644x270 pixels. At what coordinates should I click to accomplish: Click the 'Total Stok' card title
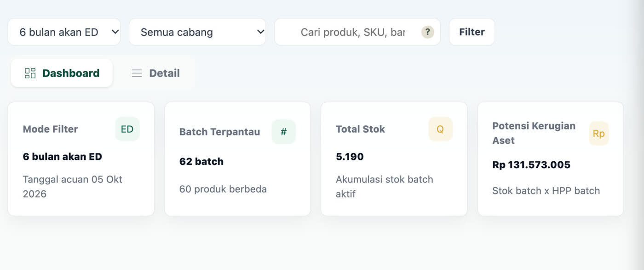tap(361, 129)
